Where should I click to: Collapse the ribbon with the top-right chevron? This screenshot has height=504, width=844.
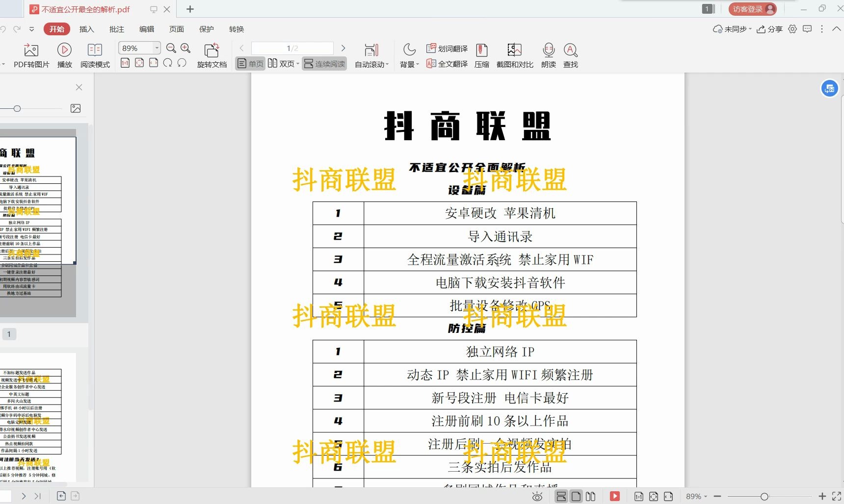[837, 29]
